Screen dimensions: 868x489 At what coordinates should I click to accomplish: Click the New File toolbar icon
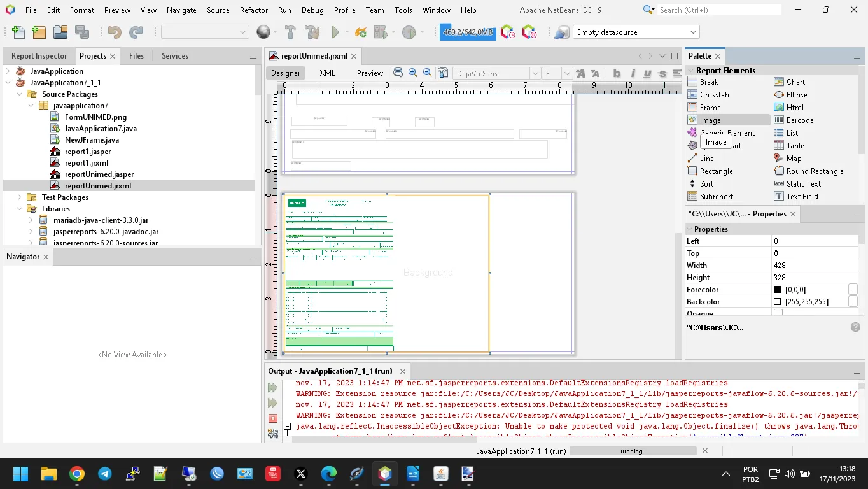tap(18, 32)
